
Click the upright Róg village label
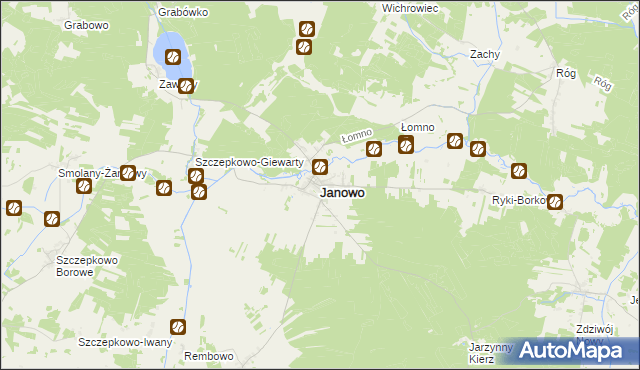point(566,73)
